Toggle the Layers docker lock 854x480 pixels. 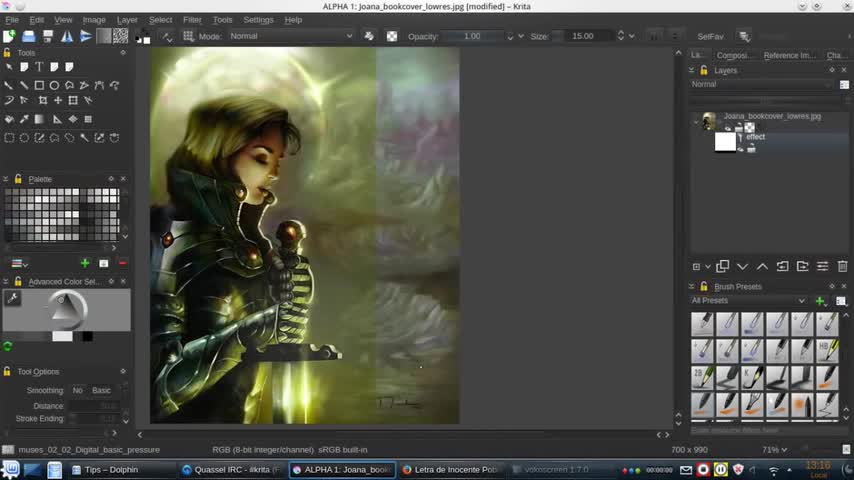pyautogui.click(x=704, y=70)
